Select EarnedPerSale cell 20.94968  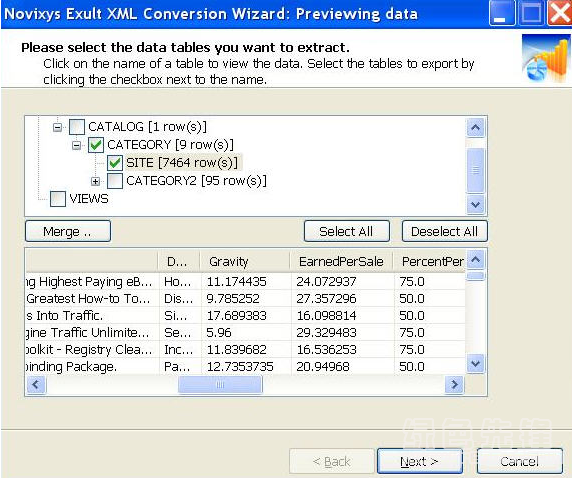point(343,366)
